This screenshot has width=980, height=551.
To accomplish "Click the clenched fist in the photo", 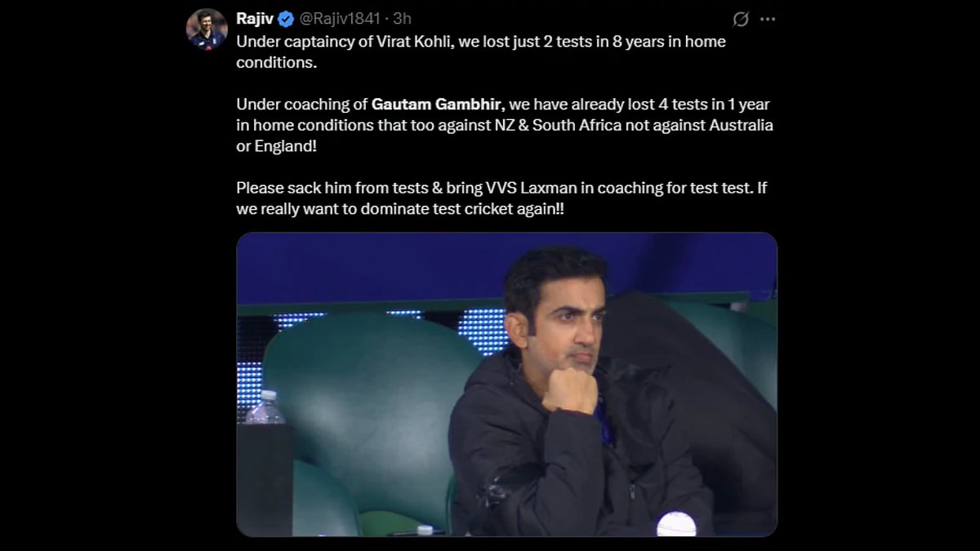I will pos(570,389).
